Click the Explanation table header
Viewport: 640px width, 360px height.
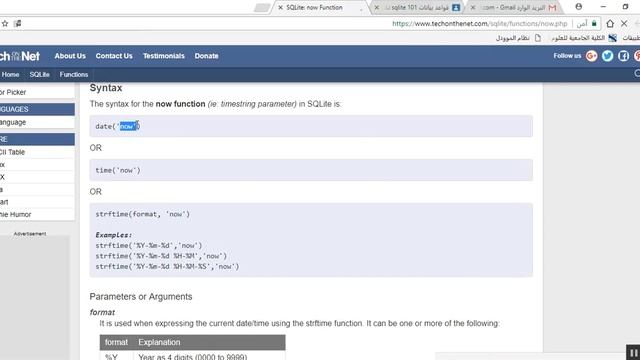159,342
